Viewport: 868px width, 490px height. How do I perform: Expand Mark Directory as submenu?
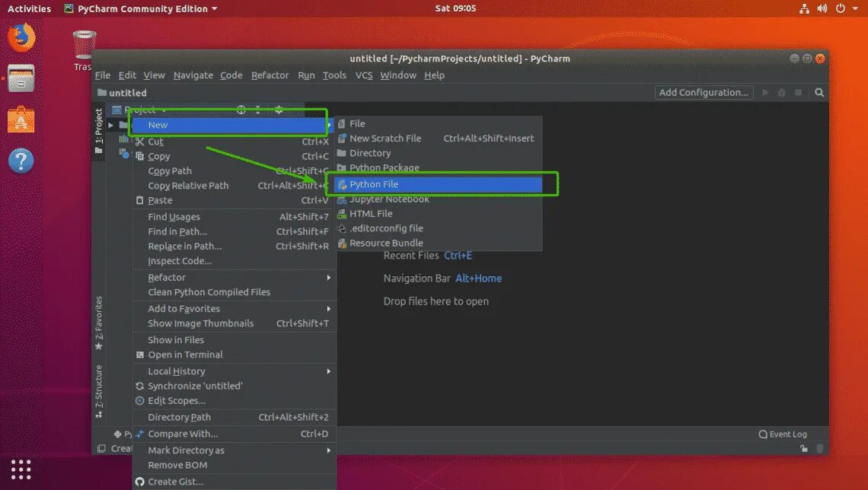click(234, 450)
